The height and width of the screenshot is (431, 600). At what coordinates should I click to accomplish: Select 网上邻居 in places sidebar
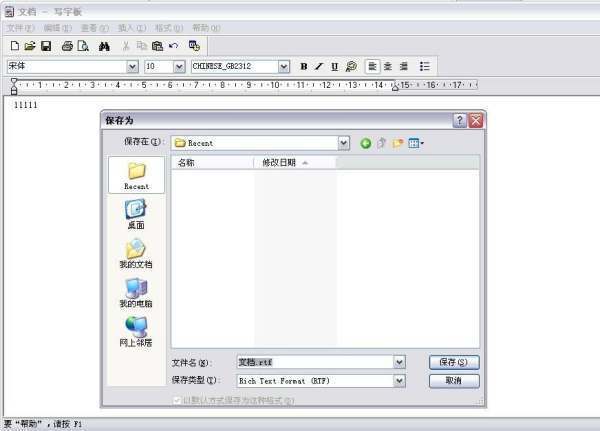pyautogui.click(x=136, y=332)
